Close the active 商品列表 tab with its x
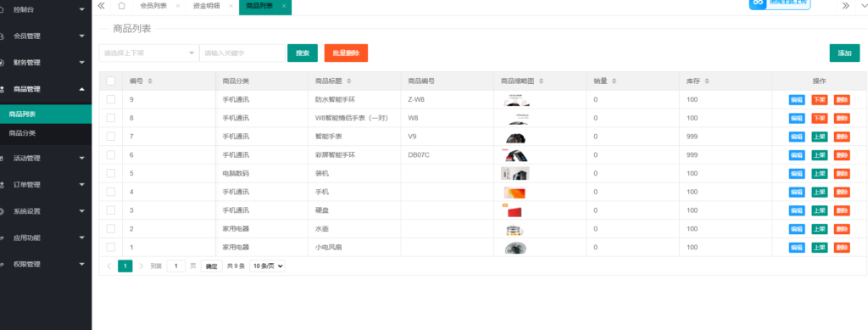Screen dimensions: 868x330 tap(284, 6)
